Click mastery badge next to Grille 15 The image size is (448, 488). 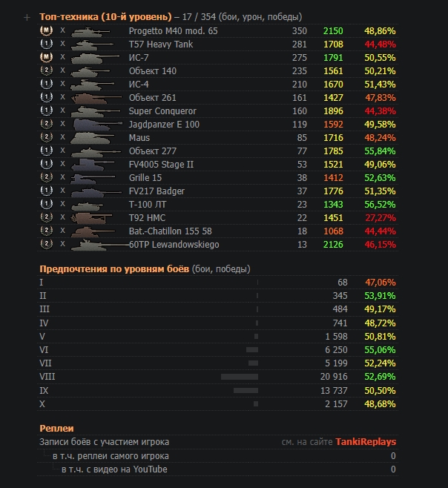click(x=45, y=178)
